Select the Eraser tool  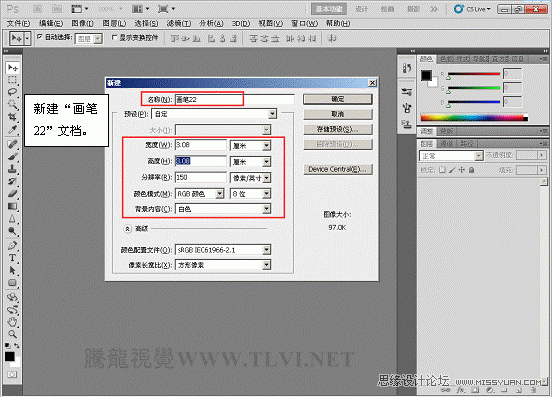(13, 194)
